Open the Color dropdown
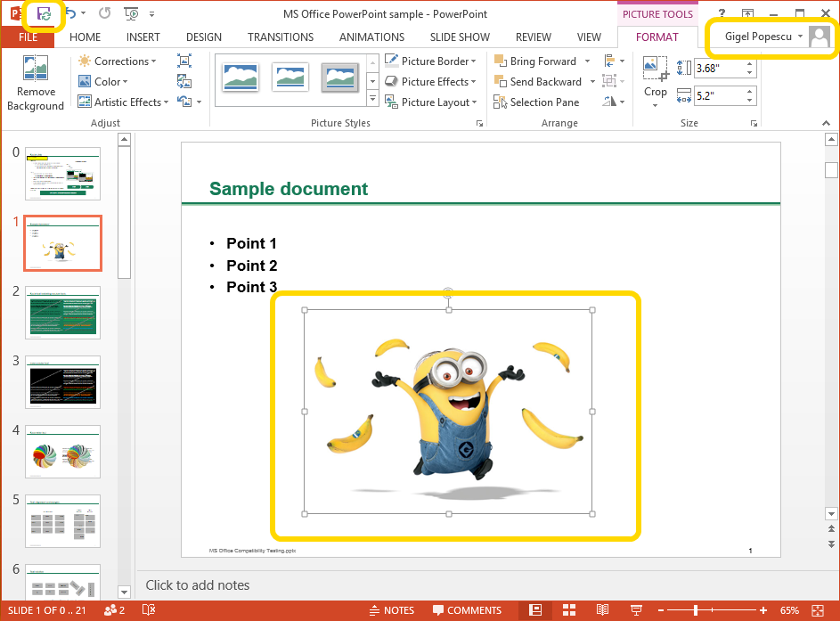The image size is (840, 621). (103, 81)
